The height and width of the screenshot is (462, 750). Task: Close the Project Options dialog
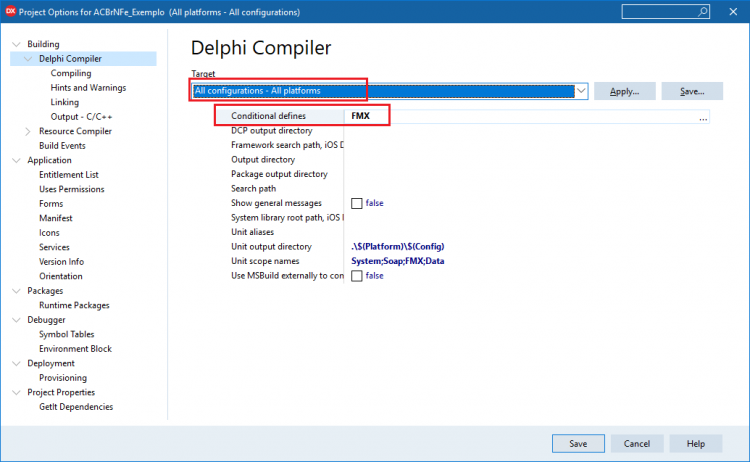point(733,11)
